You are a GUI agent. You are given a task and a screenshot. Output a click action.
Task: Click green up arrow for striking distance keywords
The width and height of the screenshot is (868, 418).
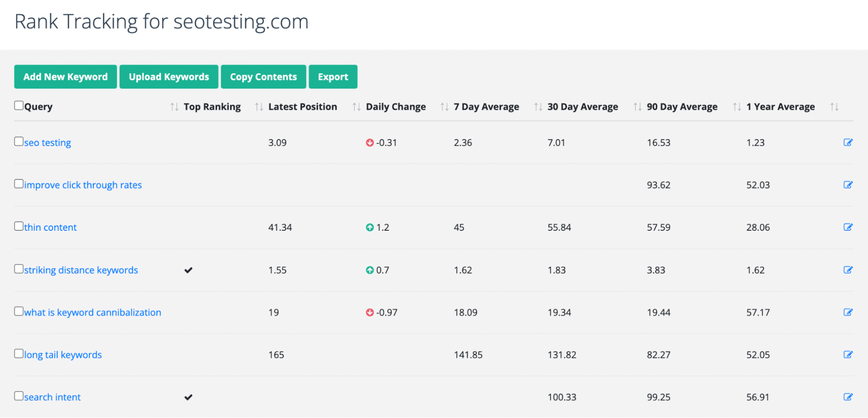click(x=370, y=270)
